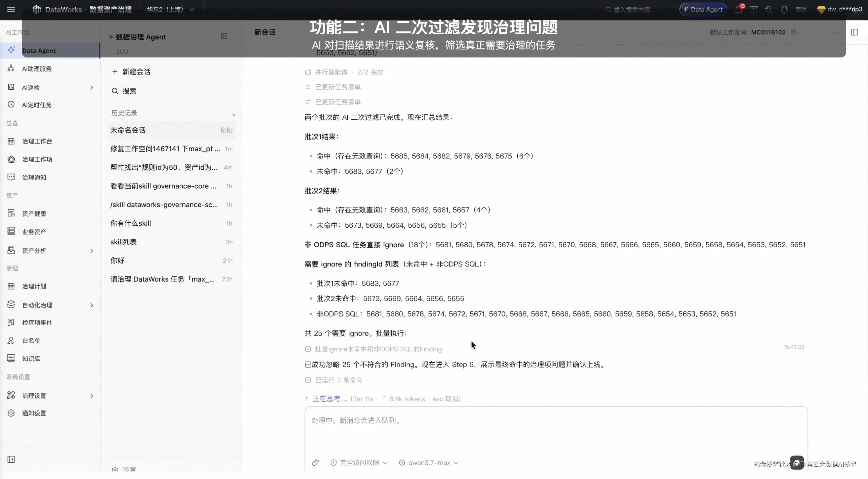Expand the 并行智能体 2/2 完成 entry
The height and width of the screenshot is (479, 868).
coord(344,72)
